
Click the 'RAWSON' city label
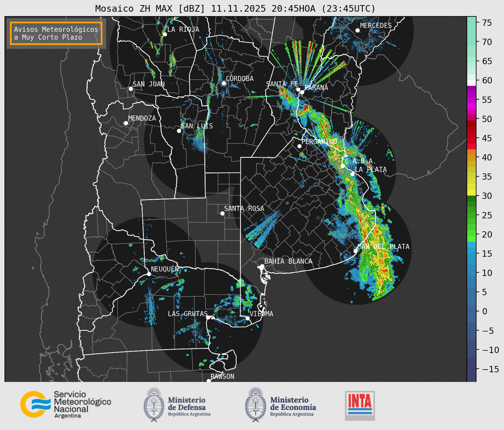(x=222, y=376)
